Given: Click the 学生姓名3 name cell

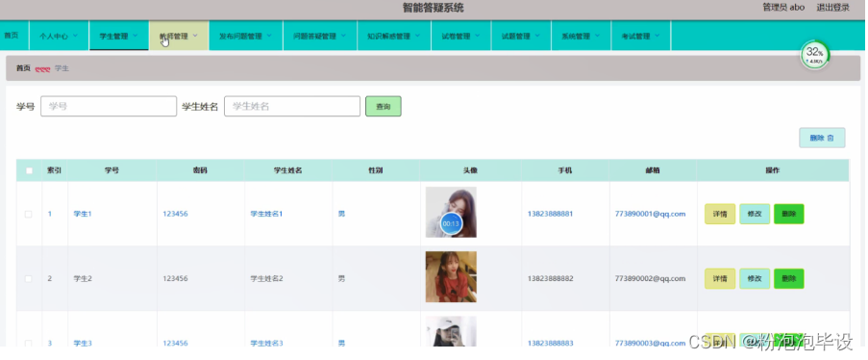Looking at the screenshot, I should 266,344.
